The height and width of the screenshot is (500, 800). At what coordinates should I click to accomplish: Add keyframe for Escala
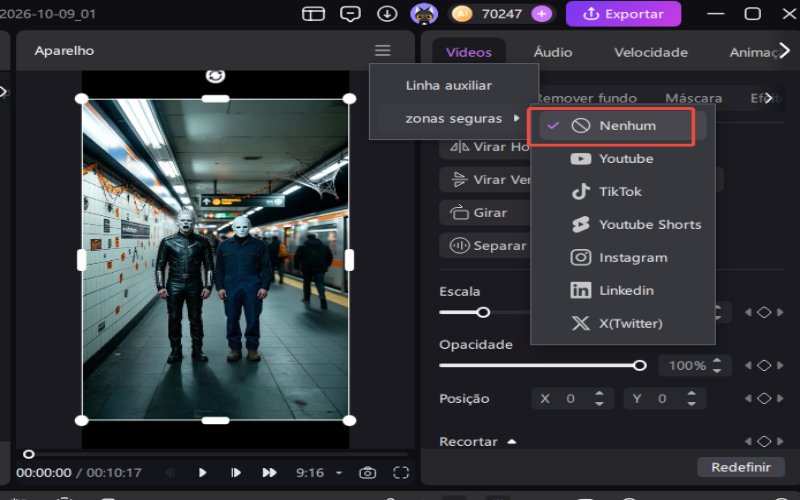click(764, 312)
